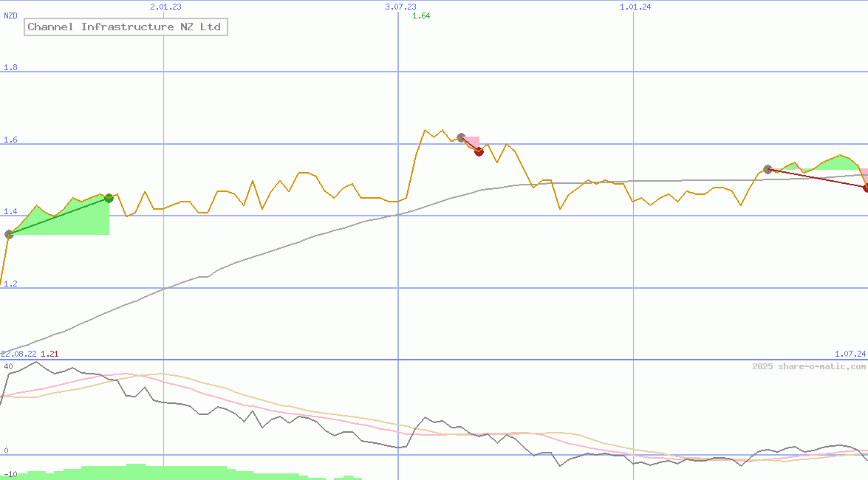Click the green exit marker of first trade
This screenshot has width=868, height=480.
click(x=109, y=198)
